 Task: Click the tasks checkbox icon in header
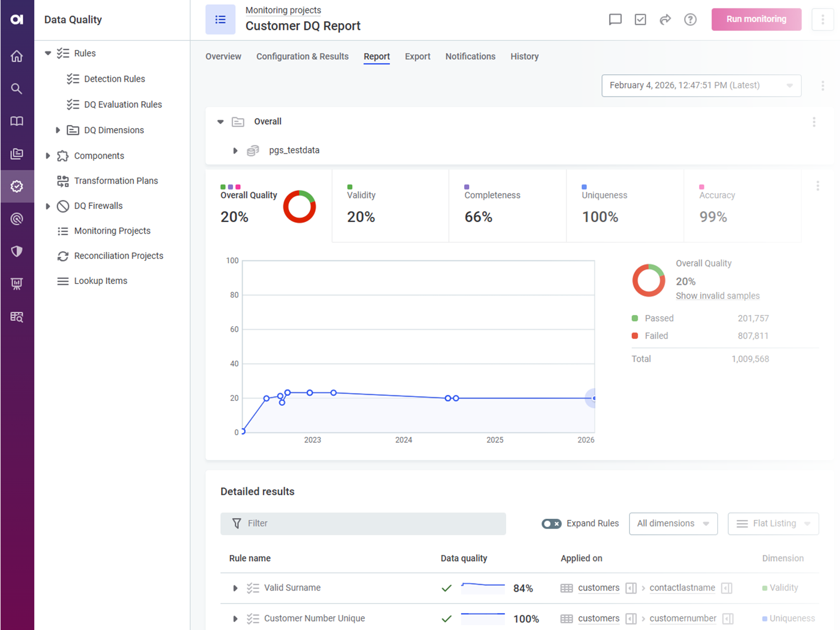click(640, 19)
